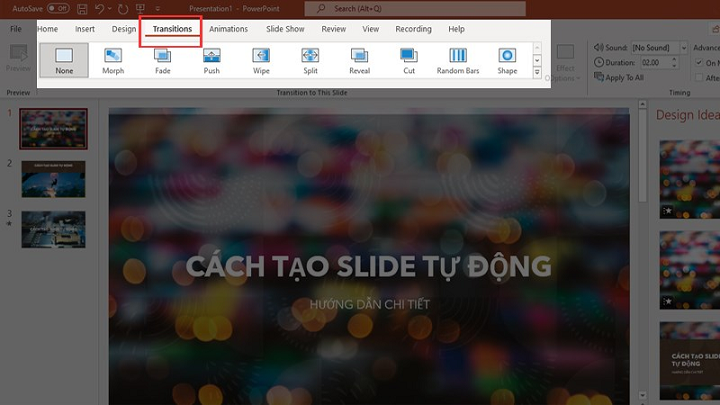Viewport: 720px width, 405px height.
Task: Switch to the Animations tab
Action: (x=228, y=29)
